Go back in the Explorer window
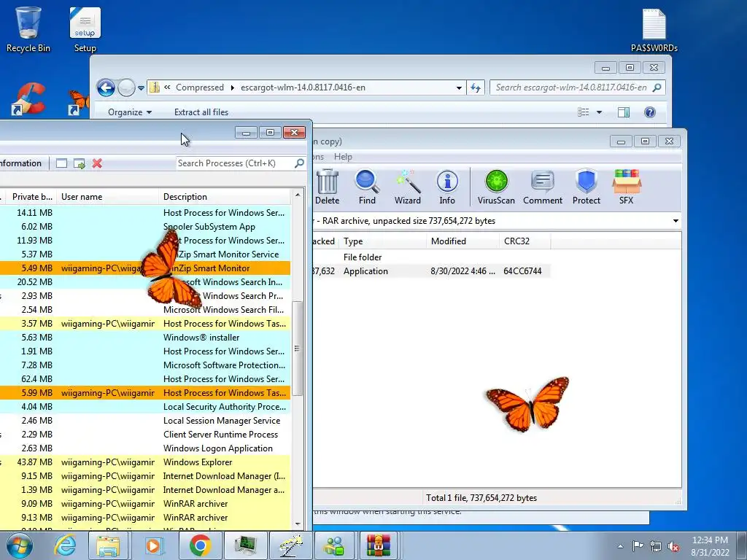 [106, 87]
